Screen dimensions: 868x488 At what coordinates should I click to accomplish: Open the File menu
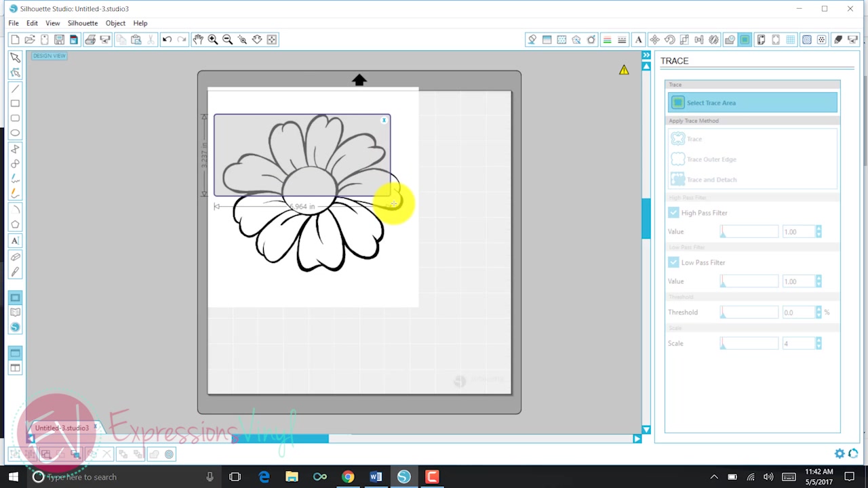pyautogui.click(x=14, y=23)
